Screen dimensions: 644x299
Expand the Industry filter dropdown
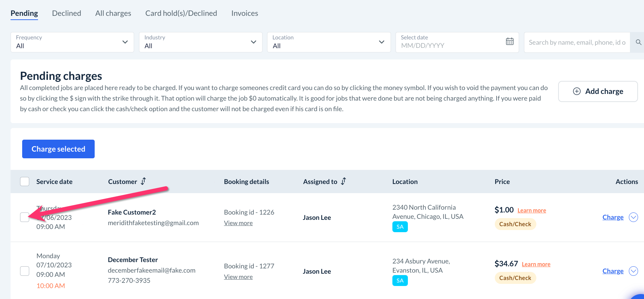pyautogui.click(x=201, y=42)
